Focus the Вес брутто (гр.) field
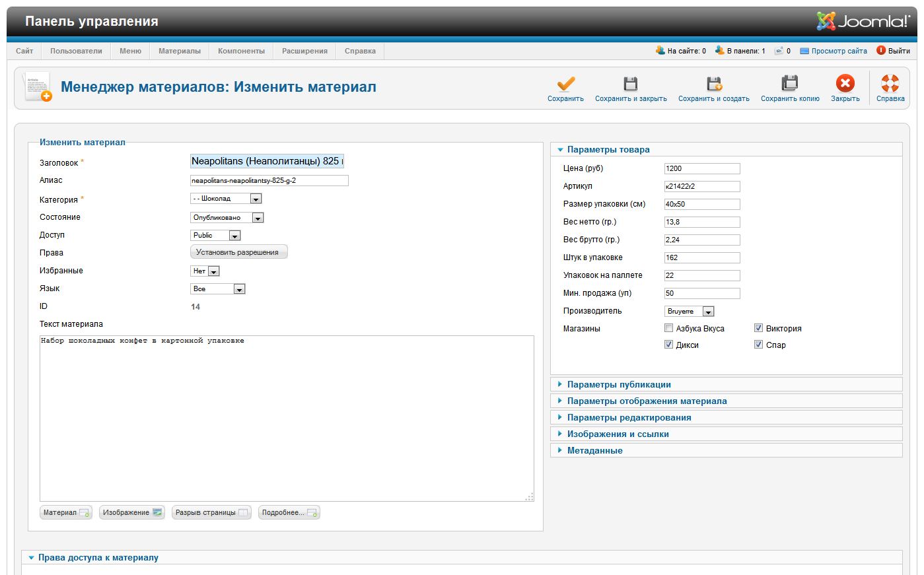Image resolution: width=924 pixels, height=575 pixels. click(x=702, y=240)
